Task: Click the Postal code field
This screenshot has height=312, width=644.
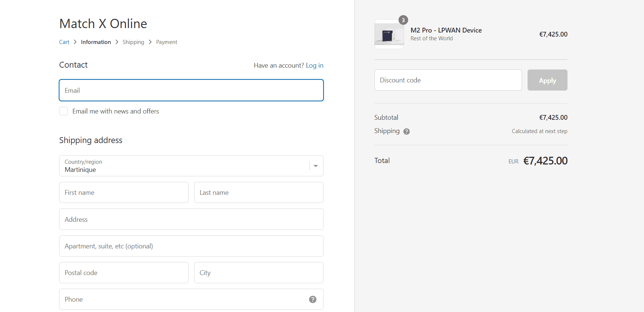Action: pyautogui.click(x=124, y=273)
